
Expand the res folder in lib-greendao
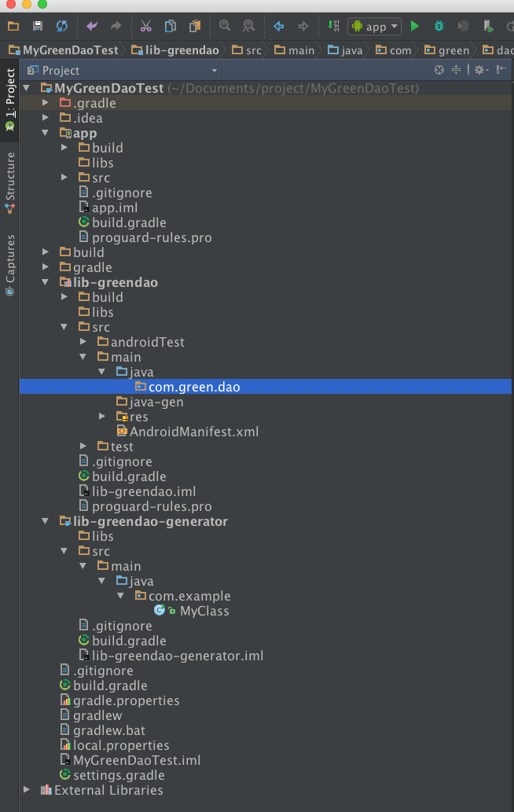pos(102,417)
